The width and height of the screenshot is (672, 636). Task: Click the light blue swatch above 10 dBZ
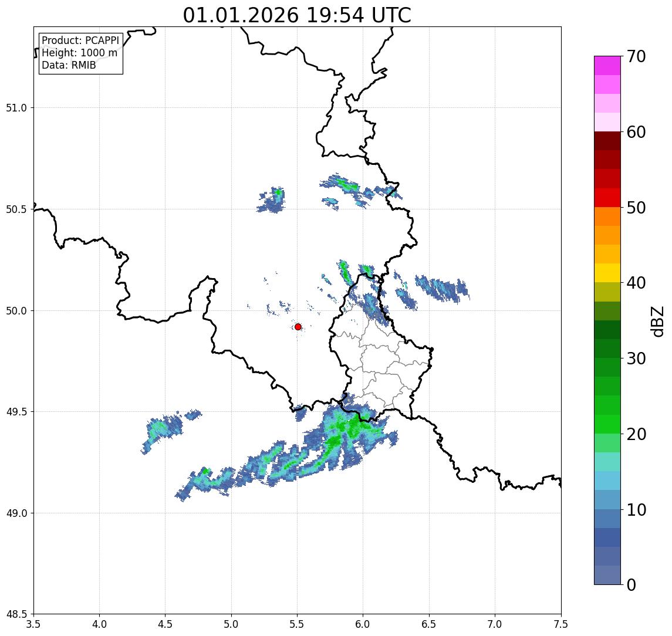607,500
